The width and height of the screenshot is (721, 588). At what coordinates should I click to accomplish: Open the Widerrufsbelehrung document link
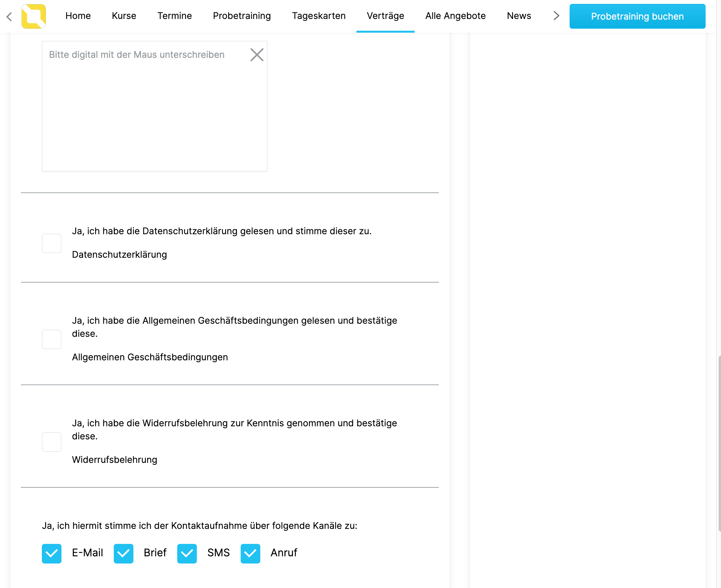tap(114, 460)
